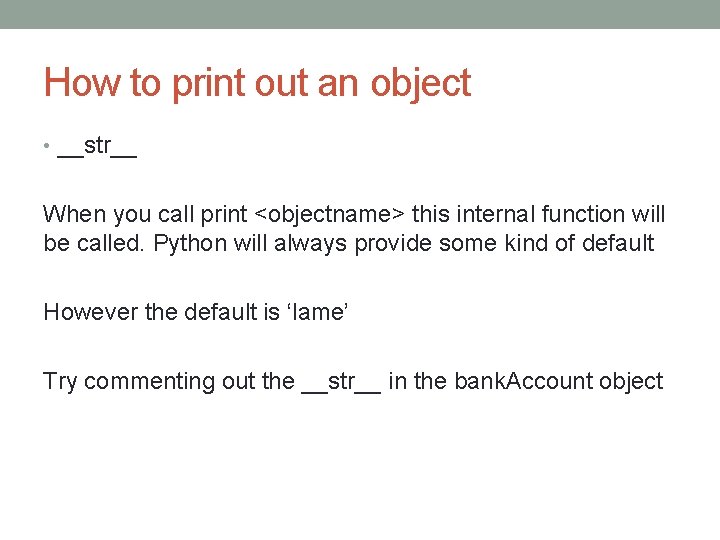The width and height of the screenshot is (720, 540).
Task: Click the words 'be called.' in second line
Action: (94, 243)
